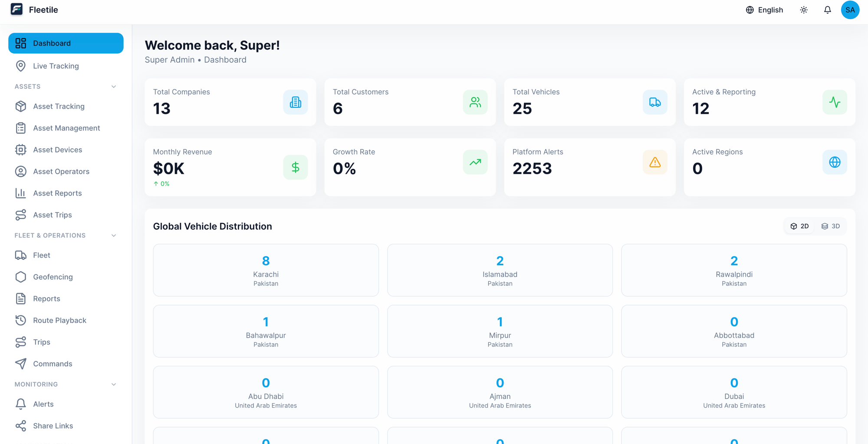Click the Total Vehicles truck icon
Viewport: 868px width, 444px height.
point(655,102)
